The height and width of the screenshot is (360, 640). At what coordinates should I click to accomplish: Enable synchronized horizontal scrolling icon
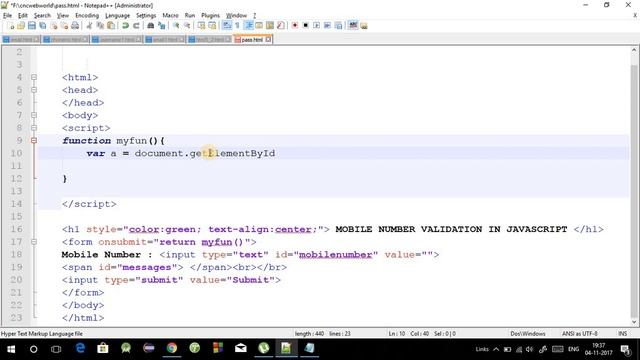[212, 25]
